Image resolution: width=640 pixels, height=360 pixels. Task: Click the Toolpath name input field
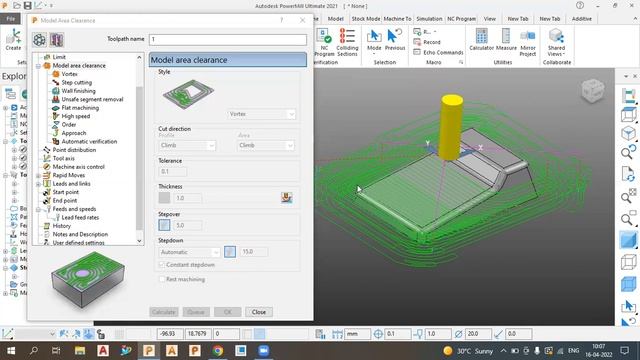point(228,39)
